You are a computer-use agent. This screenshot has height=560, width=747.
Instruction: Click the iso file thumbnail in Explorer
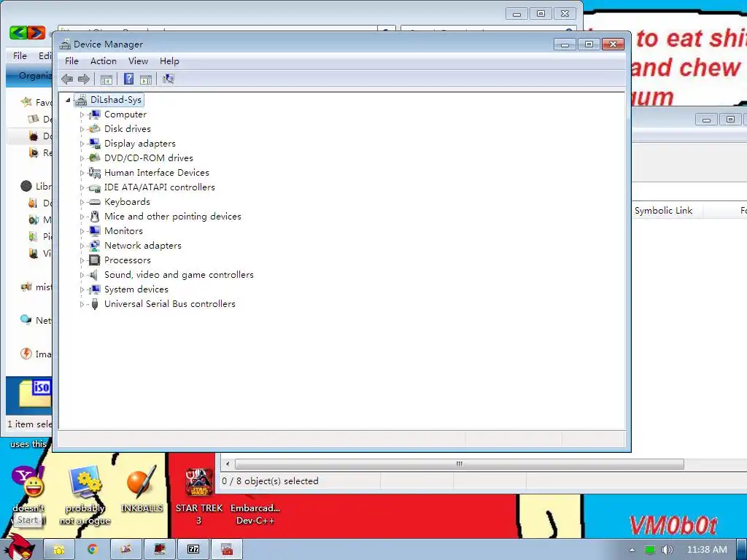[x=35, y=394]
